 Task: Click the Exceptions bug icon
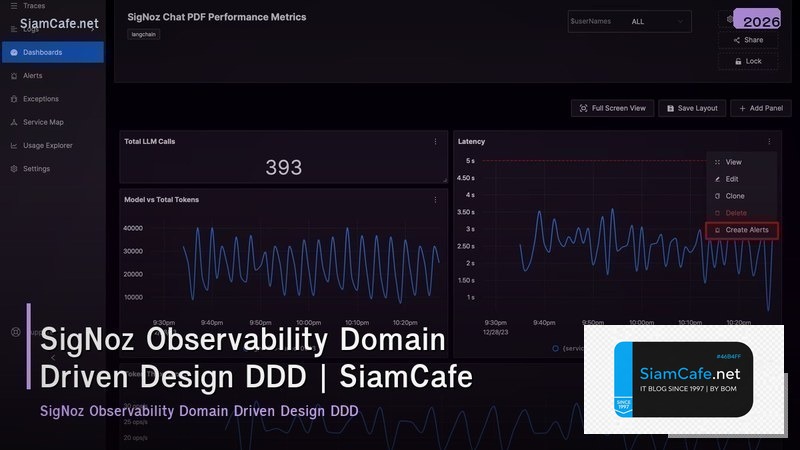14,99
